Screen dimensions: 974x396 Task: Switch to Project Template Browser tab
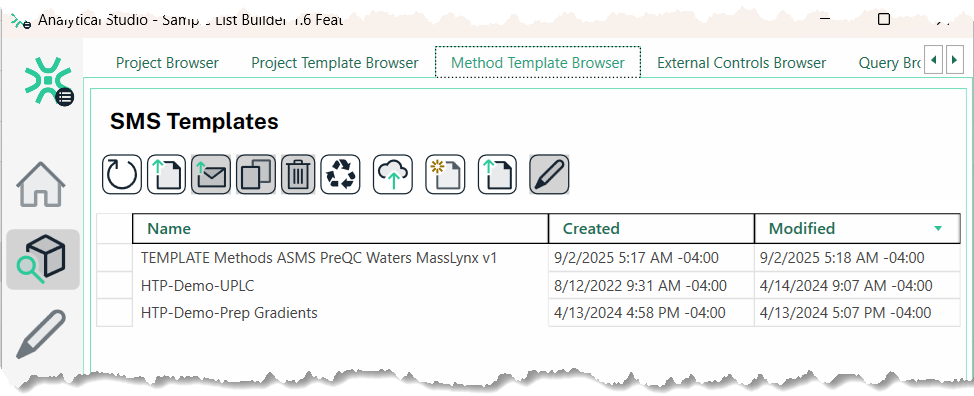(x=335, y=63)
